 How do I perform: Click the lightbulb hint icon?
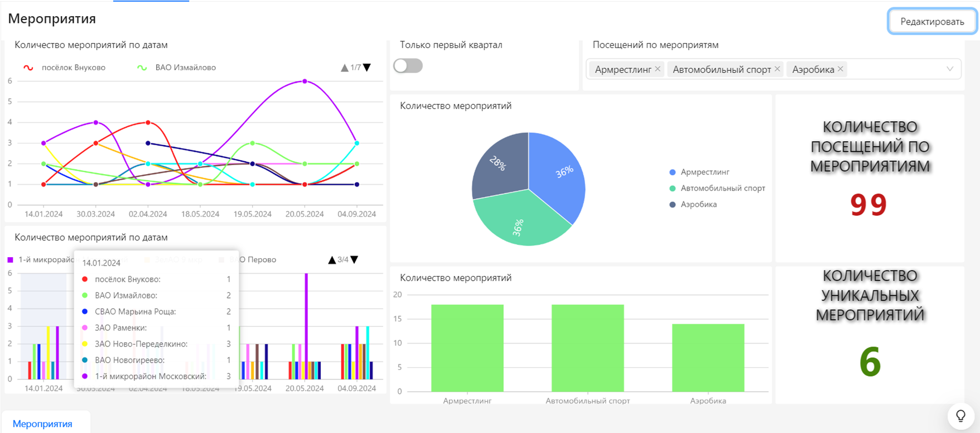[960, 416]
